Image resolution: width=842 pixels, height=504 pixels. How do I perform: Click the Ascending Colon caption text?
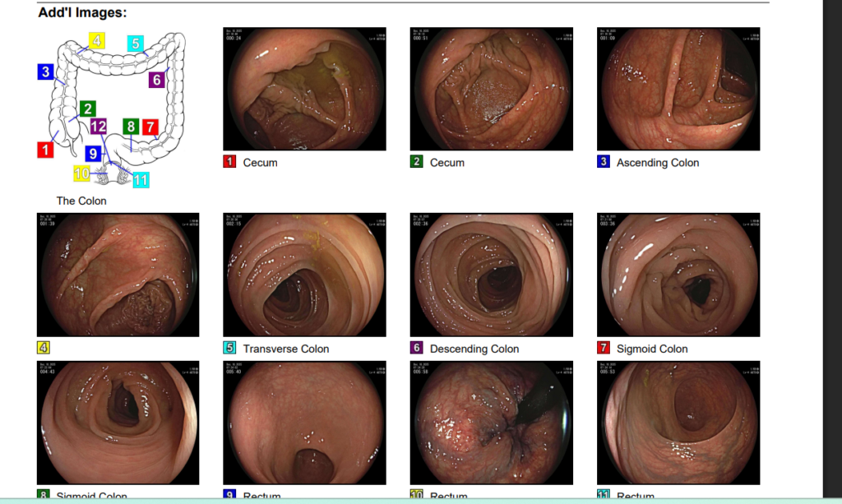(658, 163)
